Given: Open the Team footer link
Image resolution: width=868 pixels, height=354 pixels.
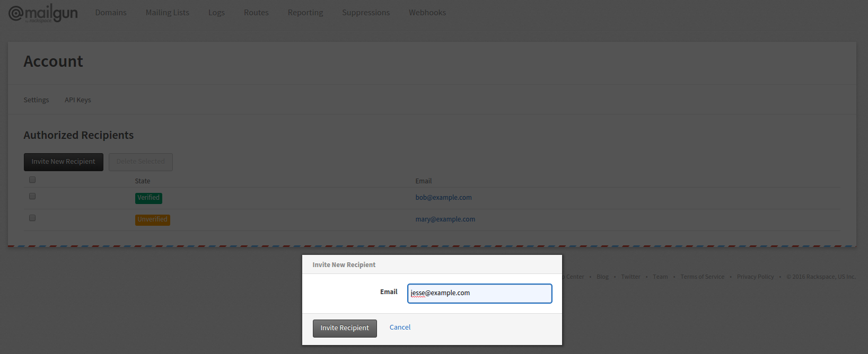Looking at the screenshot, I should (660, 277).
